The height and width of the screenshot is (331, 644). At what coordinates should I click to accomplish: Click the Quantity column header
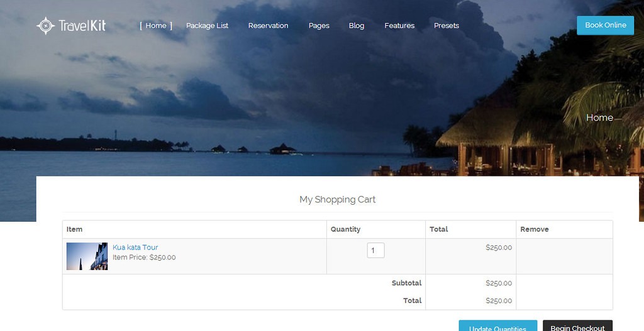[345, 229]
